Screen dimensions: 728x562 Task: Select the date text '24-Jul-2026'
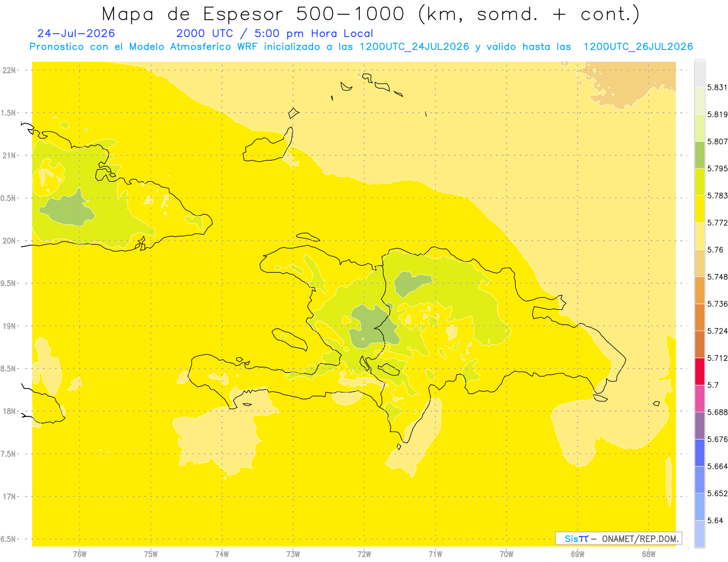tap(76, 33)
